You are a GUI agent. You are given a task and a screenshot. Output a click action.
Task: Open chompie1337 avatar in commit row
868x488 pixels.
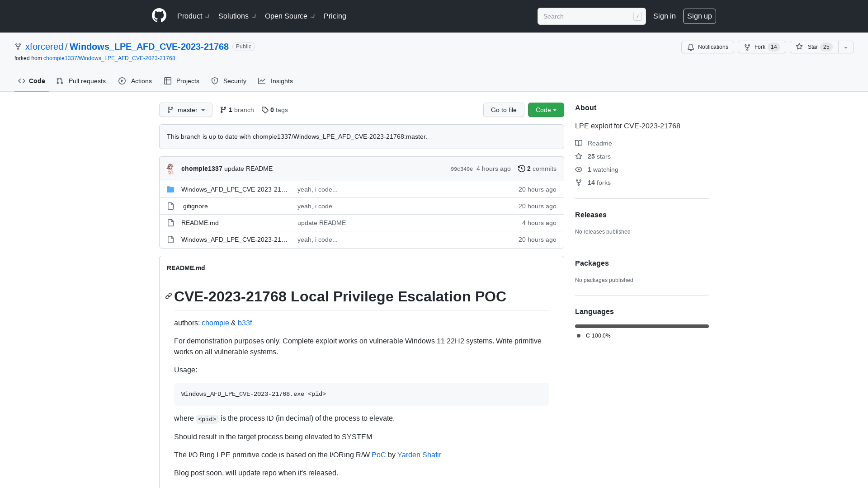170,169
